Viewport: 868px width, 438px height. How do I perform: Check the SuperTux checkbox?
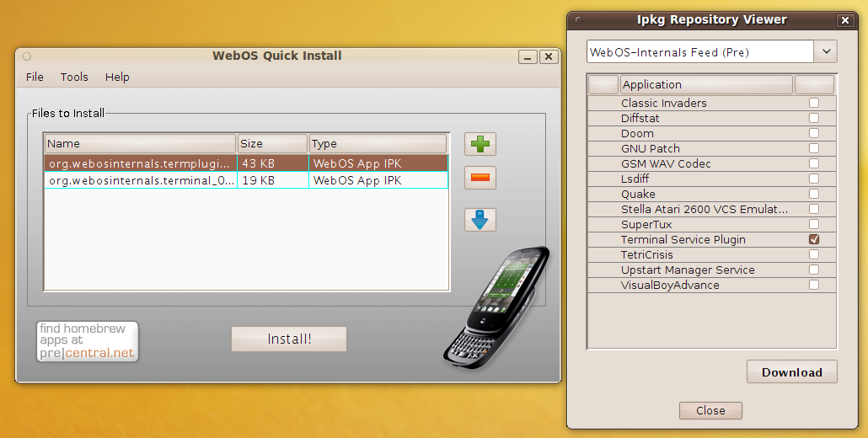(x=814, y=225)
